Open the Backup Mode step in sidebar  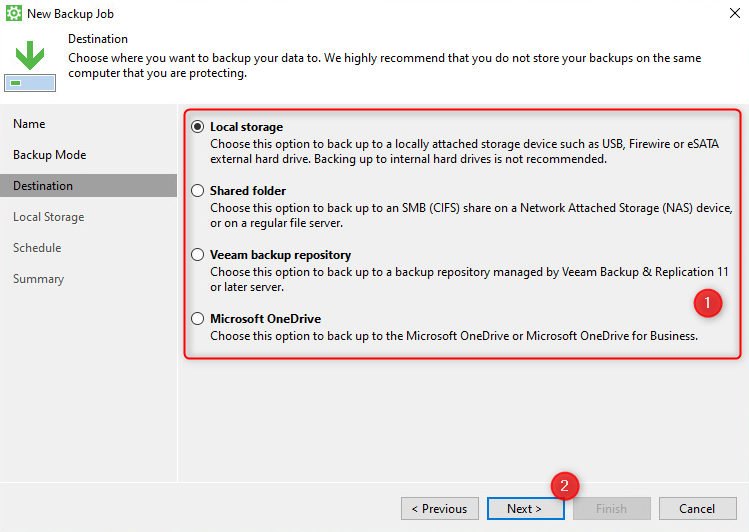pos(49,155)
